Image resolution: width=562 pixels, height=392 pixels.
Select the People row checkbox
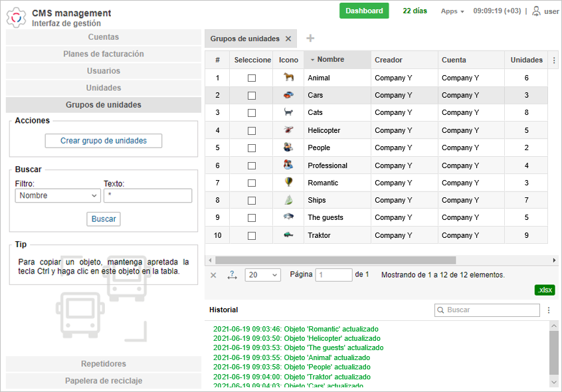pyautogui.click(x=252, y=148)
